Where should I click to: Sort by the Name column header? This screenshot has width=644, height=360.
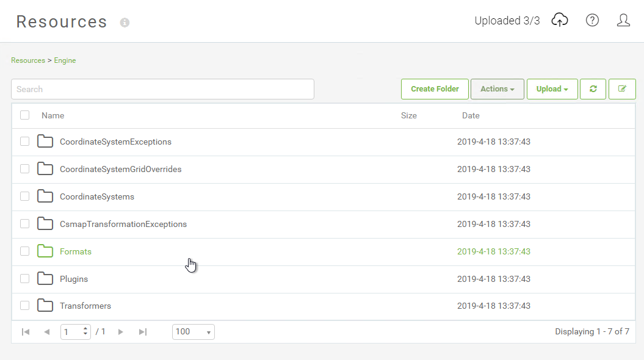(x=52, y=116)
